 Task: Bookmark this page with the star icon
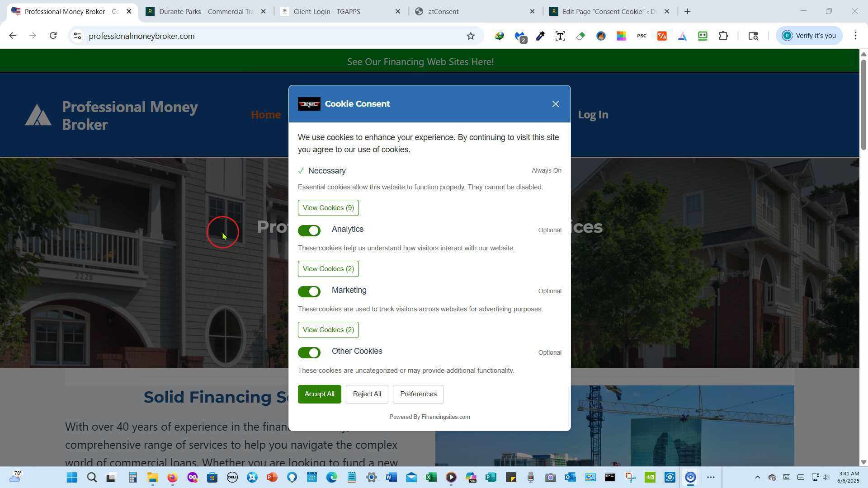click(471, 36)
